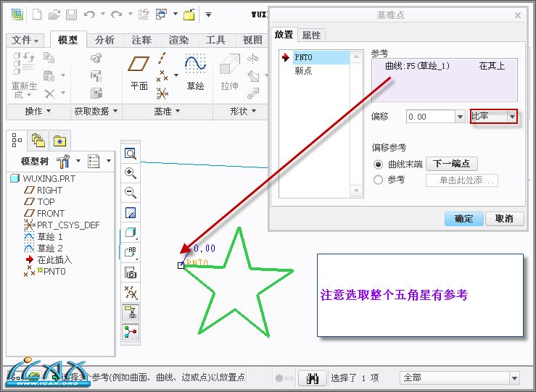The width and height of the screenshot is (536, 392).
Task: Click the Redo arrow icon
Action: pos(117,14)
